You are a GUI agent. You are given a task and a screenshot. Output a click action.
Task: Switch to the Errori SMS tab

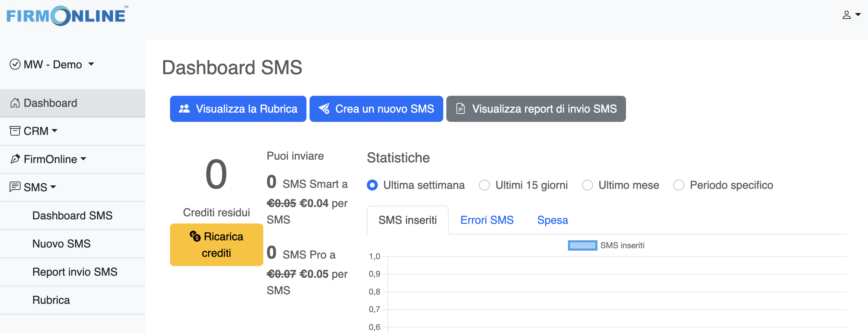(487, 220)
